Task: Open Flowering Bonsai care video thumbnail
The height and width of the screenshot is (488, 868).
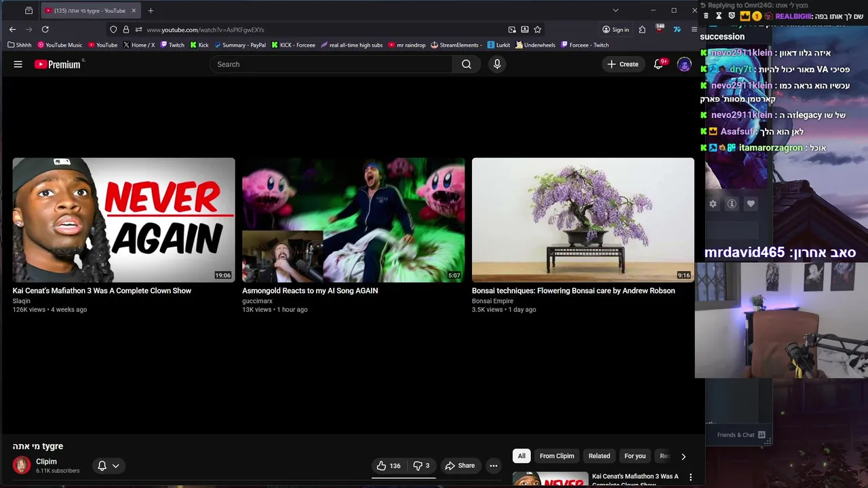Action: click(583, 220)
